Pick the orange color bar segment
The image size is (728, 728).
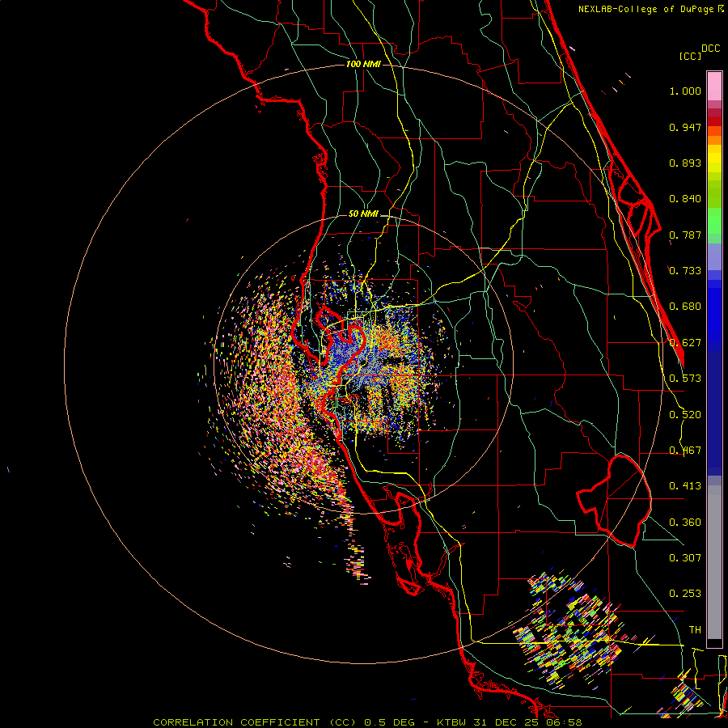tap(714, 140)
